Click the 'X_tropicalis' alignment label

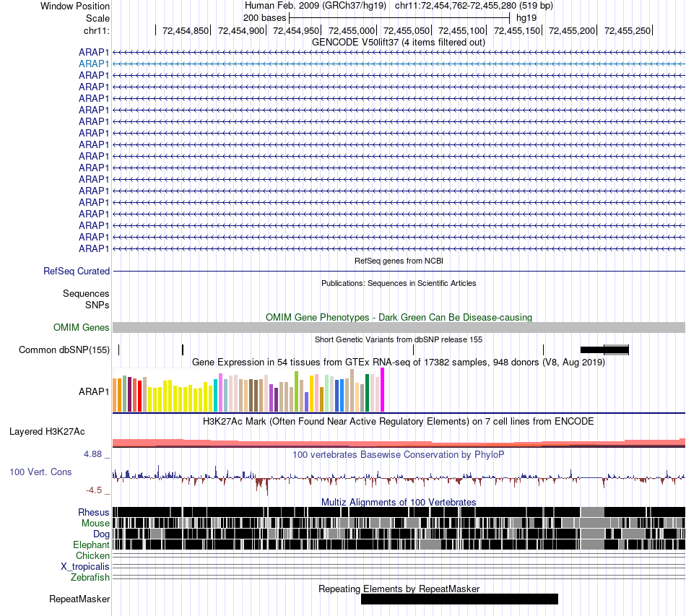point(85,567)
